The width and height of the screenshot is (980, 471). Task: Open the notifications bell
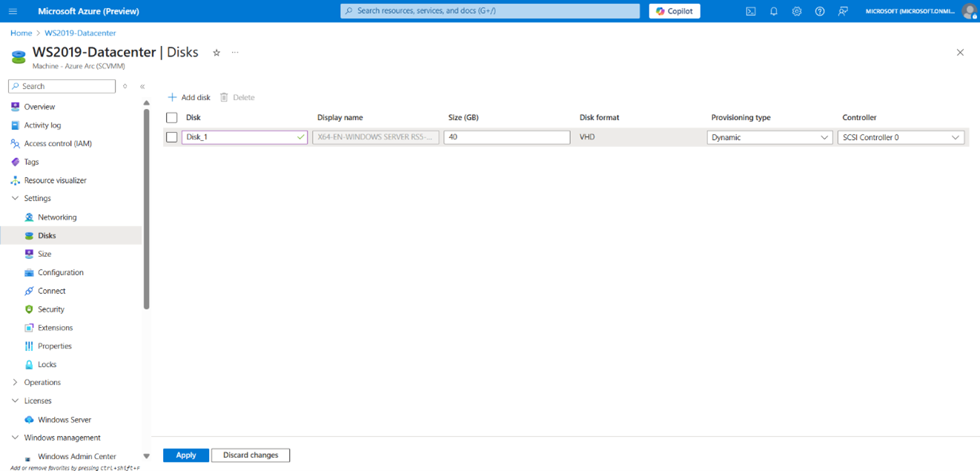click(774, 11)
